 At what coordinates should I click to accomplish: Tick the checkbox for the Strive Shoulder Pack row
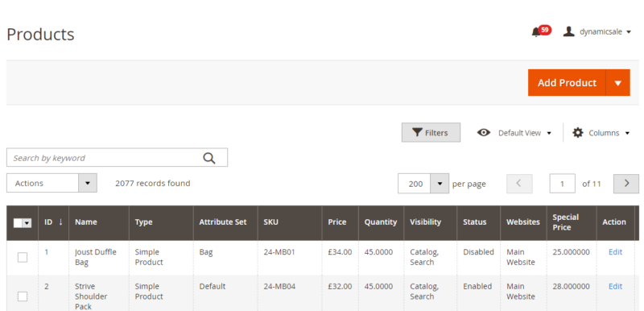pyautogui.click(x=23, y=296)
